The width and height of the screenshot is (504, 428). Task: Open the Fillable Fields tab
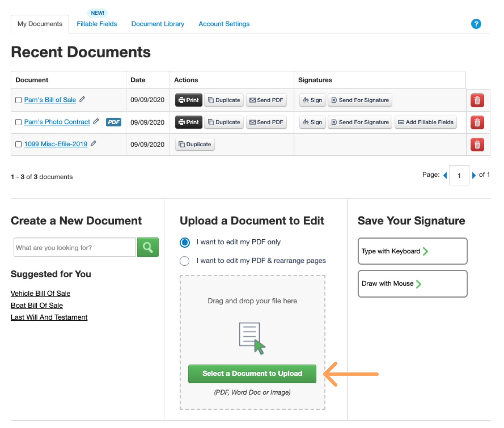pyautogui.click(x=97, y=24)
